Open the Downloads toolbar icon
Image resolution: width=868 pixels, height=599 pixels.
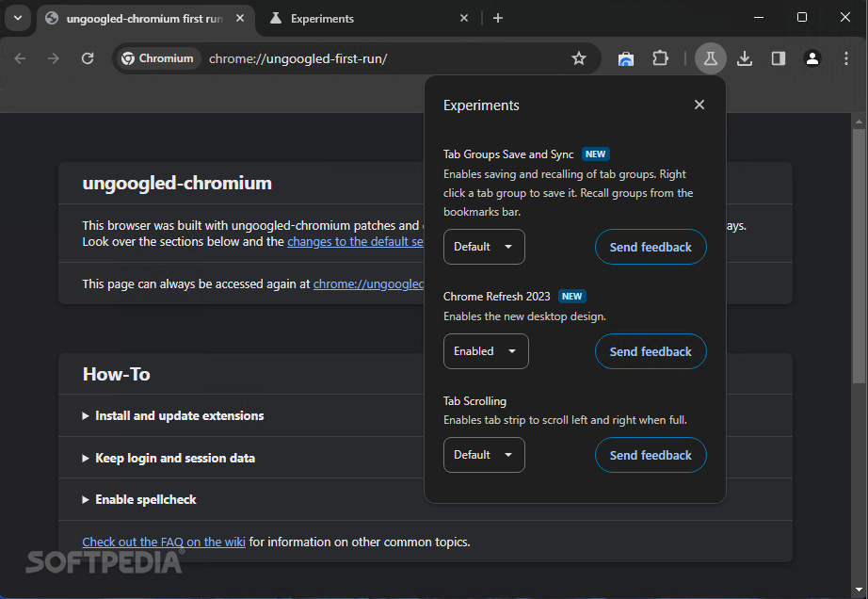pos(745,58)
